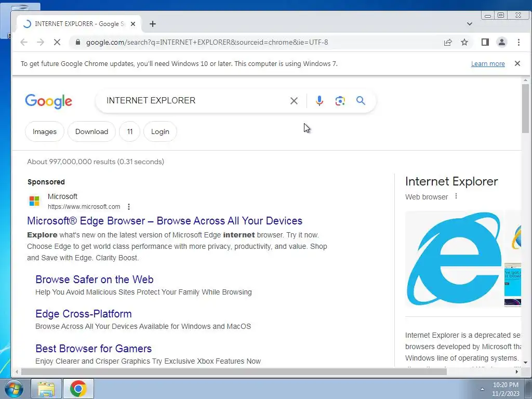Click the Internet Explorer panel title
Screen dimensions: 532x399
[451, 181]
